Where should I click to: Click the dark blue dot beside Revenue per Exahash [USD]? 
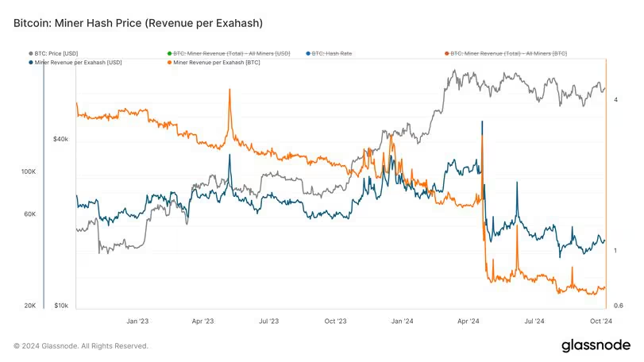tap(31, 63)
